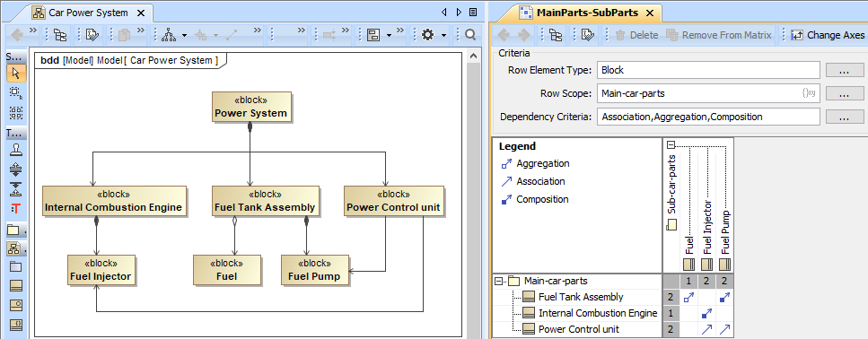This screenshot has height=339, width=868.
Task: Open the Row Element Type browse button
Action: click(x=844, y=70)
